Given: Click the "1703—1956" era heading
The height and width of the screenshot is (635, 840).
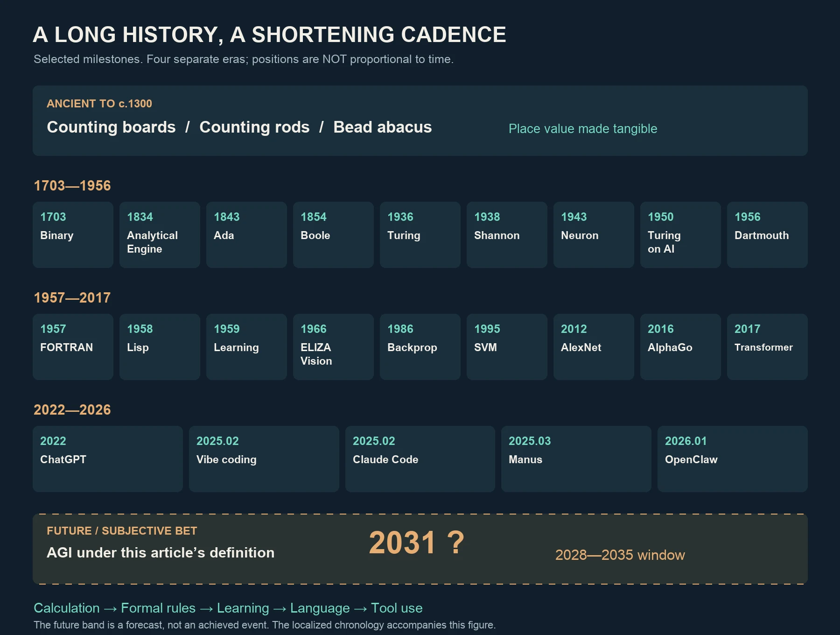Looking at the screenshot, I should tap(72, 186).
